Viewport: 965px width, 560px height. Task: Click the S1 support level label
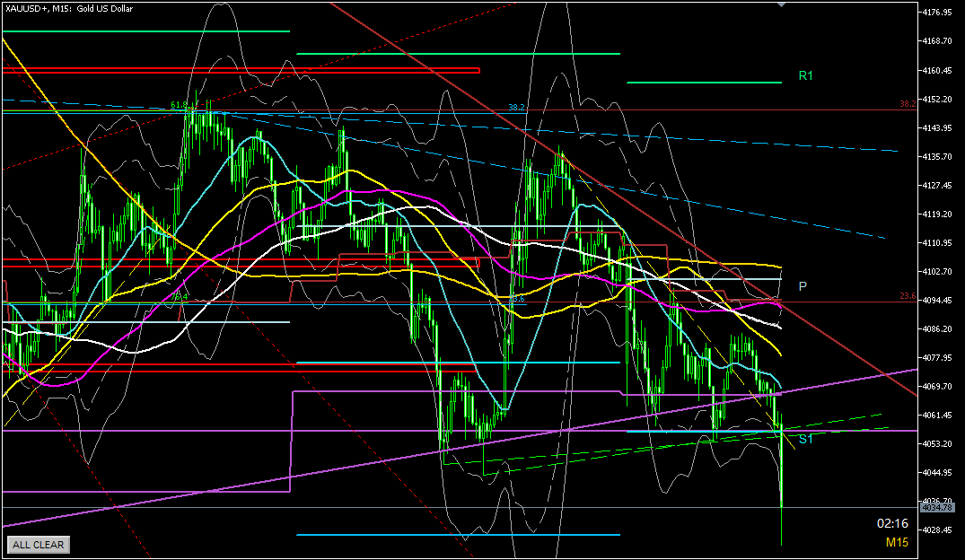805,439
